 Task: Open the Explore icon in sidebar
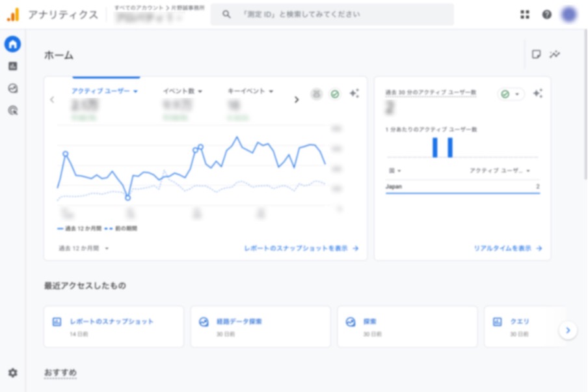[12, 89]
